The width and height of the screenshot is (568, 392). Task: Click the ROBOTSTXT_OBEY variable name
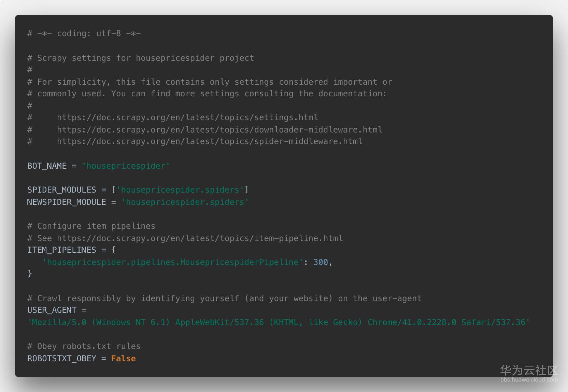point(61,359)
